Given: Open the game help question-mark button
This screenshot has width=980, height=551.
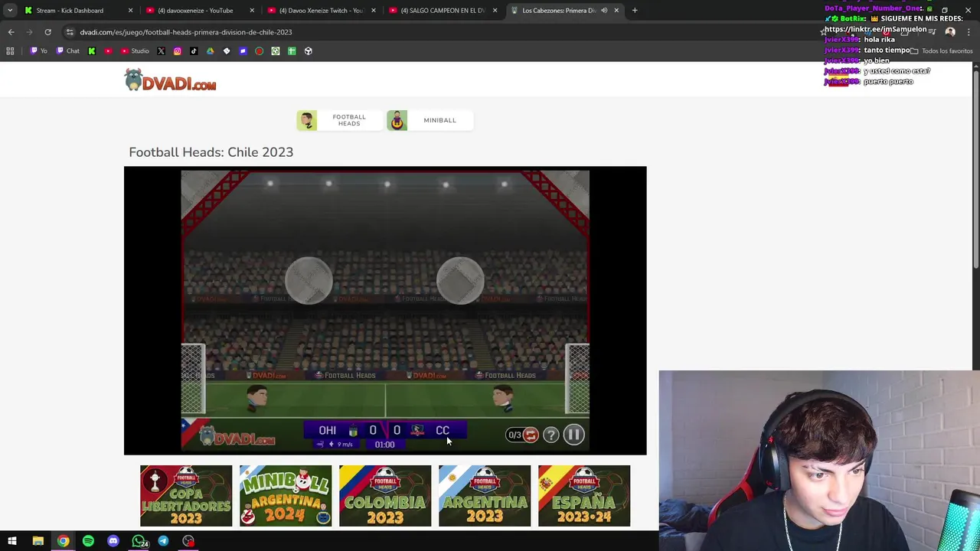Looking at the screenshot, I should point(551,435).
